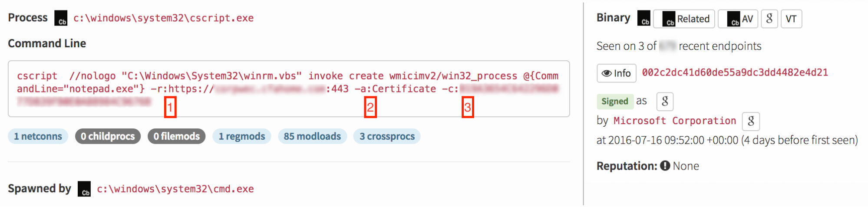Show the '1 regmods' events
The image size is (868, 207).
pyautogui.click(x=241, y=136)
